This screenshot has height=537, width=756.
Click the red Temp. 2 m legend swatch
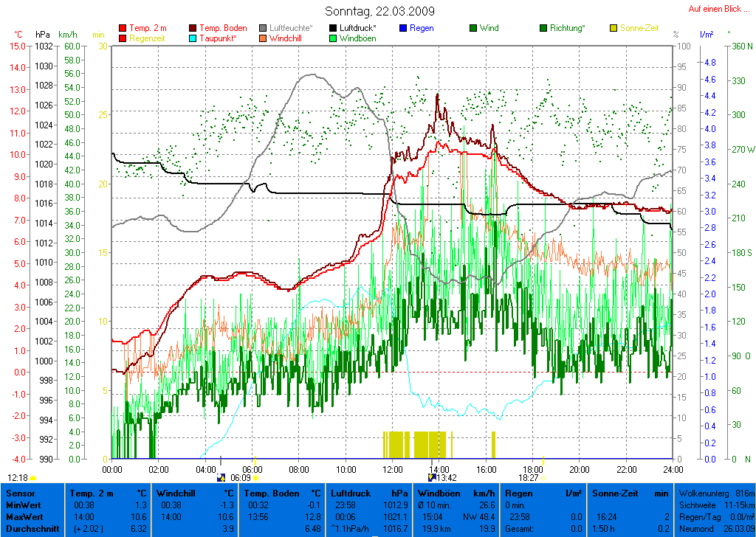pyautogui.click(x=123, y=29)
